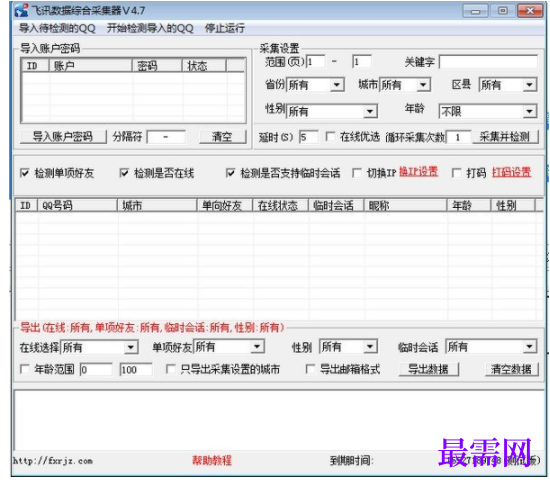Screen dimensions: 550x484
Task: Click 城市 column header in results table
Action: [157, 206]
